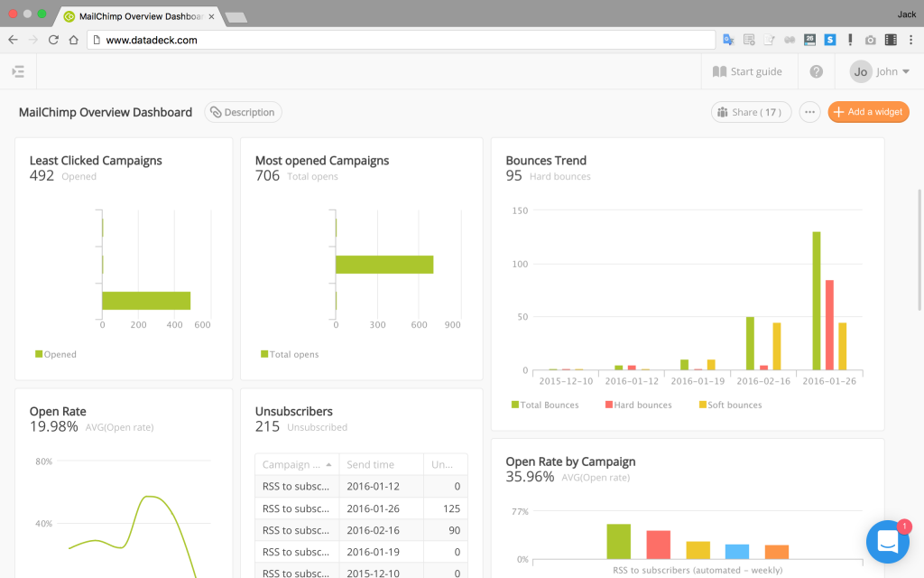This screenshot has height=578, width=924.
Task: Click the long bar in Least Clicked Campaigns
Action: [146, 301]
